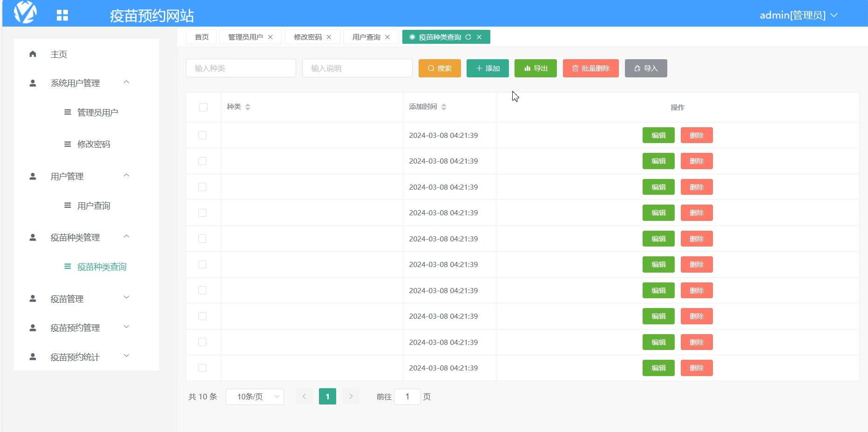Open the admin[管理员] account dropdown

799,15
